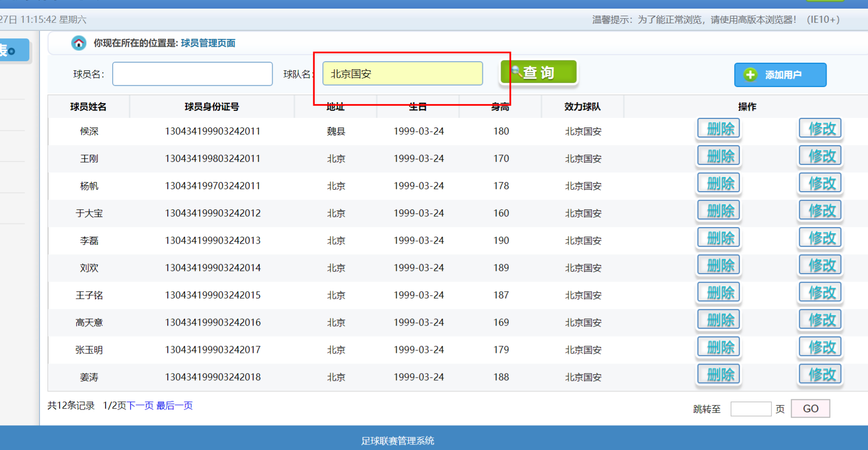Click the 查询 search button

pyautogui.click(x=539, y=72)
